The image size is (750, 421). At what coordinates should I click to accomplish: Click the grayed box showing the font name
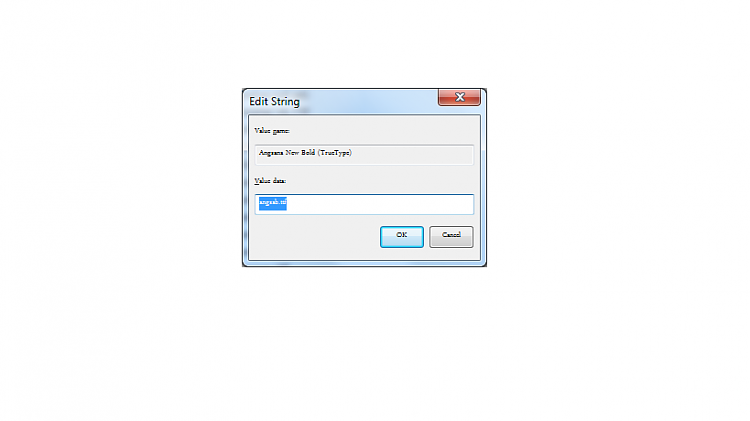click(x=364, y=155)
